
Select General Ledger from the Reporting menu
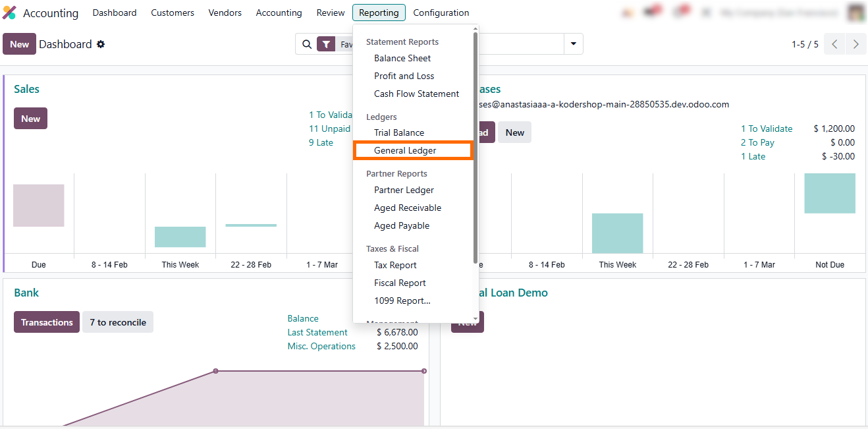405,150
